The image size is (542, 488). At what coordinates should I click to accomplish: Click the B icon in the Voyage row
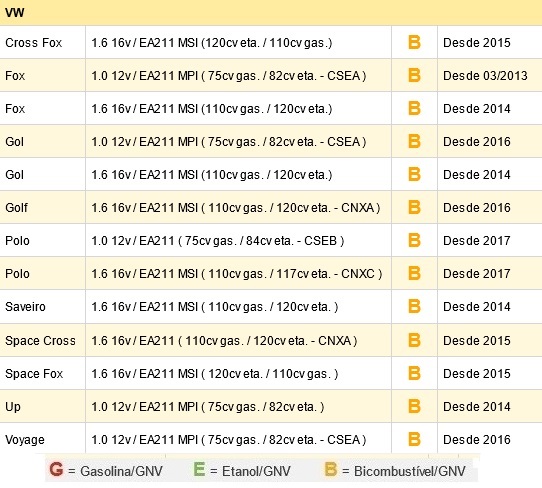(x=414, y=439)
